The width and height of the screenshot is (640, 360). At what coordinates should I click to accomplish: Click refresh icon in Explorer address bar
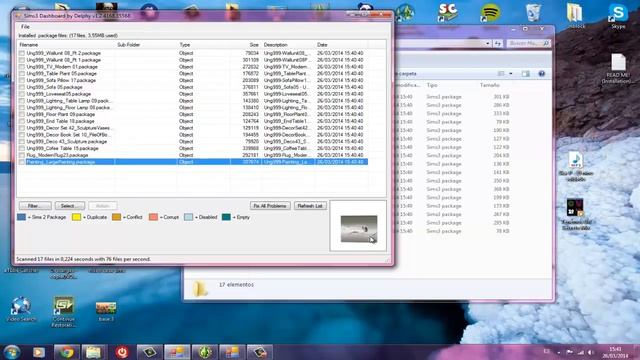click(x=498, y=43)
